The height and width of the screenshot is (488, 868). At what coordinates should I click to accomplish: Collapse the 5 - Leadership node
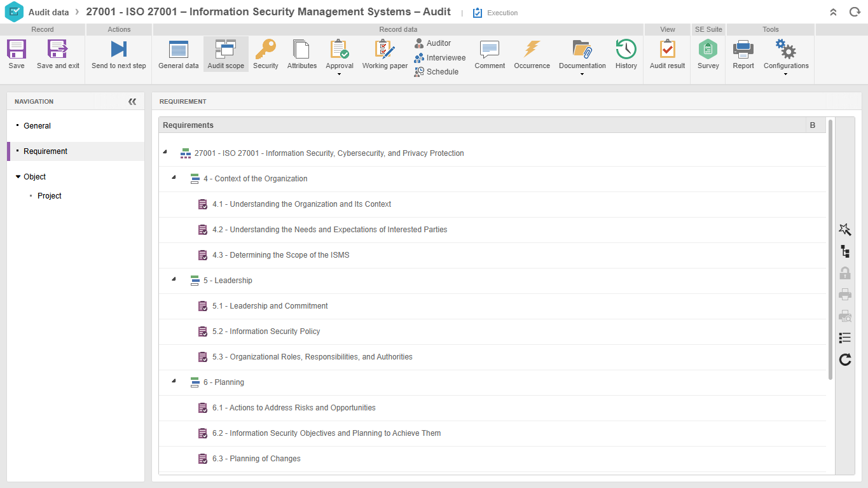coord(174,279)
